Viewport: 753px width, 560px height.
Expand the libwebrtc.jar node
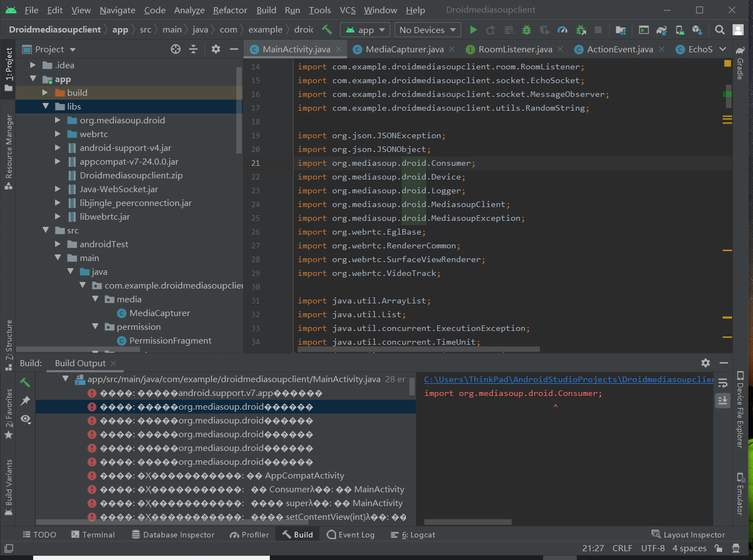pyautogui.click(x=58, y=216)
